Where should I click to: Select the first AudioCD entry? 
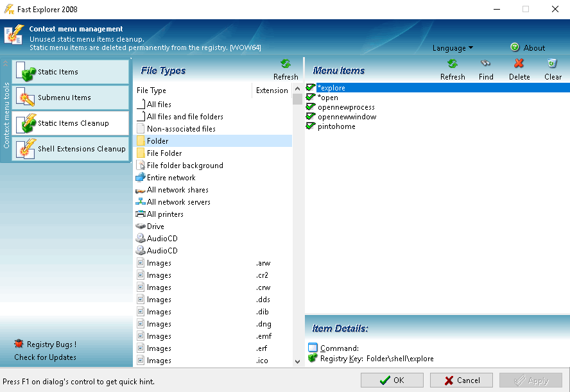[212, 238]
